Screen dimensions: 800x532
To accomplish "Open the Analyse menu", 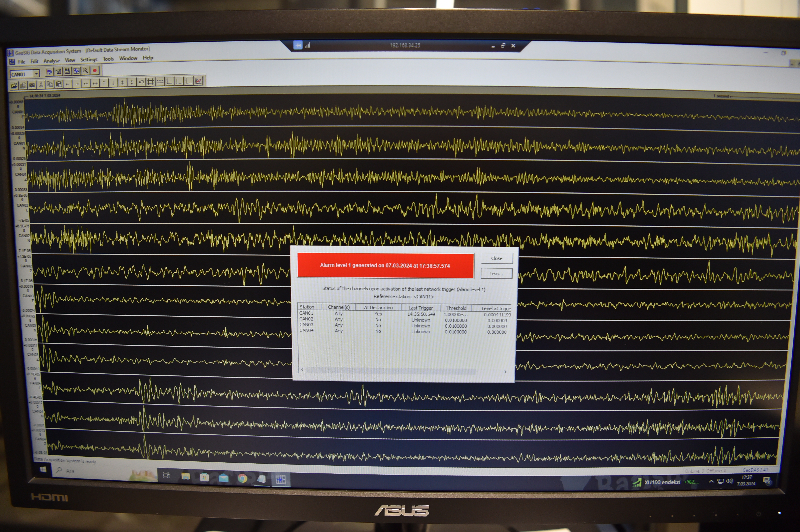I will pos(52,61).
